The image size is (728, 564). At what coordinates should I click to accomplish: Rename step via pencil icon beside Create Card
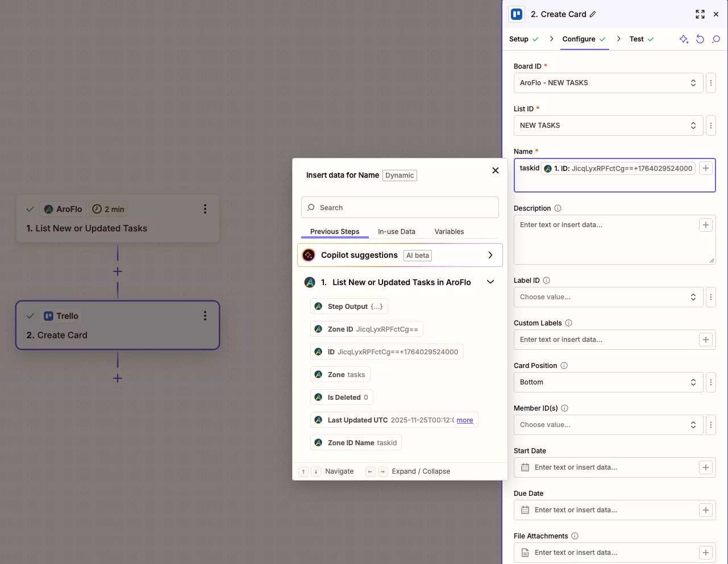(593, 14)
